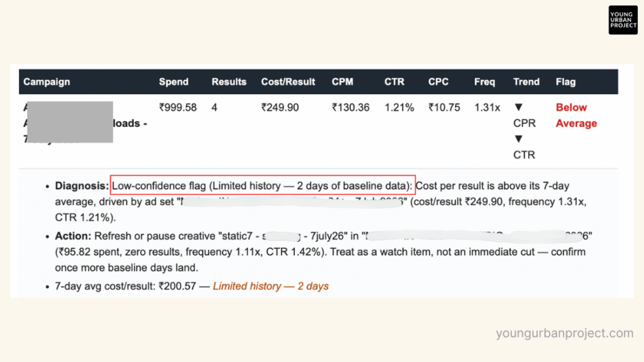Select the 1.21% CTR cell

(399, 107)
